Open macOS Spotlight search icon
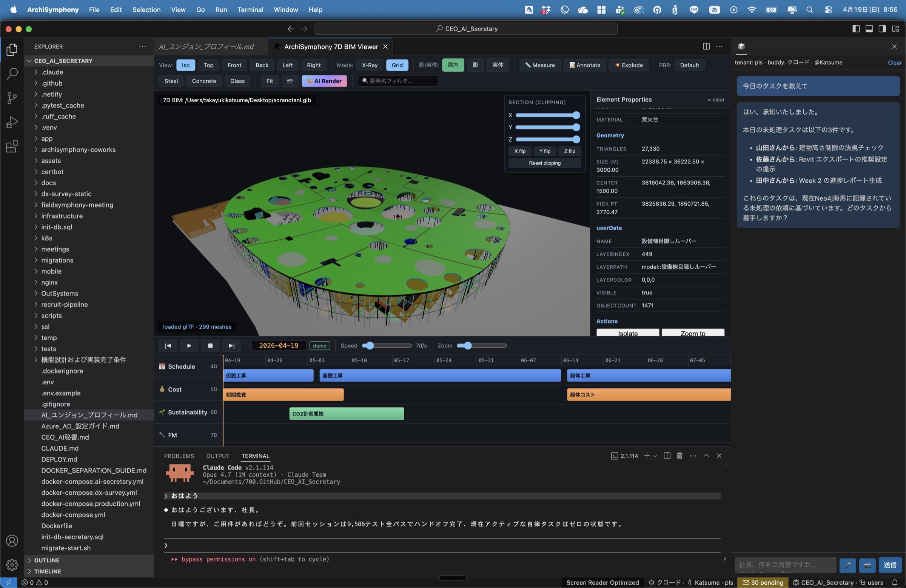Screen dimensions: 906x588 coord(810,10)
